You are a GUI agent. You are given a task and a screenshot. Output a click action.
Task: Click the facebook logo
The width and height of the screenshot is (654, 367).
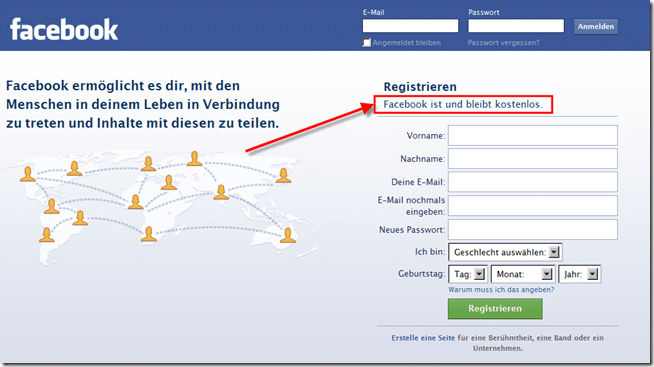[x=64, y=29]
